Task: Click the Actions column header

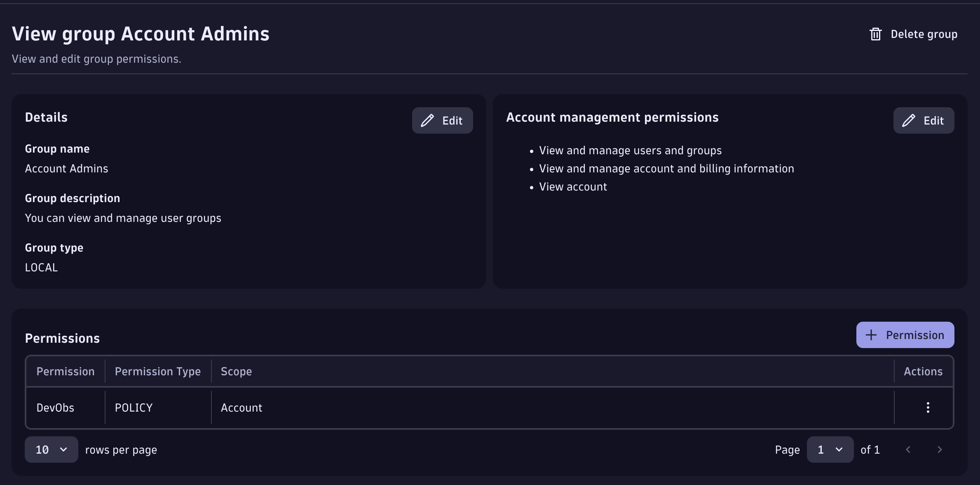Action: point(923,371)
